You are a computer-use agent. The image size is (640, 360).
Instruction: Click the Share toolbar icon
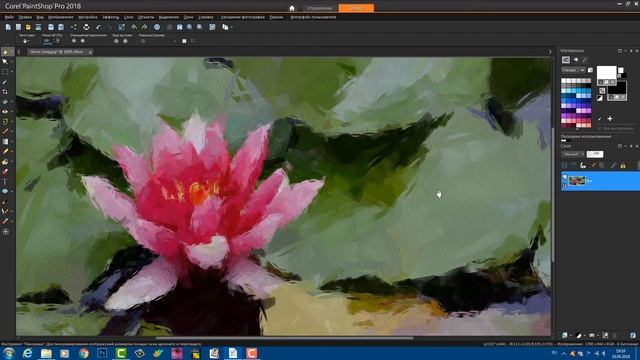(74, 27)
